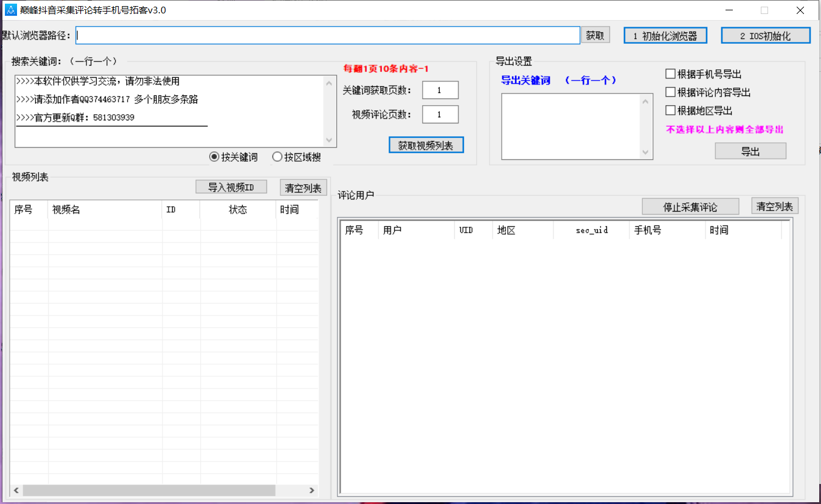821x504 pixels.
Task: Click the 时间 column header in the video list
Action: pos(297,210)
